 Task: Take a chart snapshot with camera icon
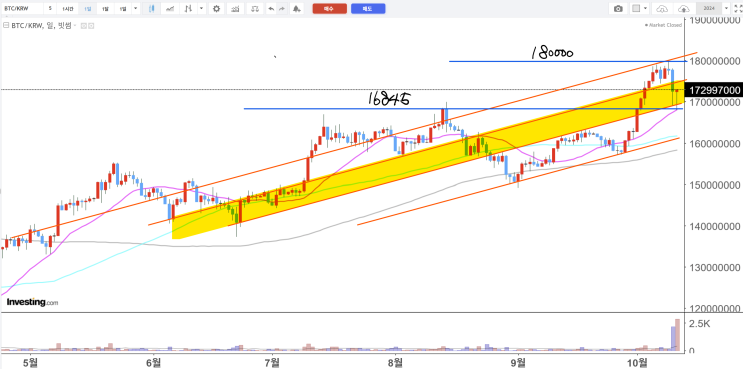[618, 9]
